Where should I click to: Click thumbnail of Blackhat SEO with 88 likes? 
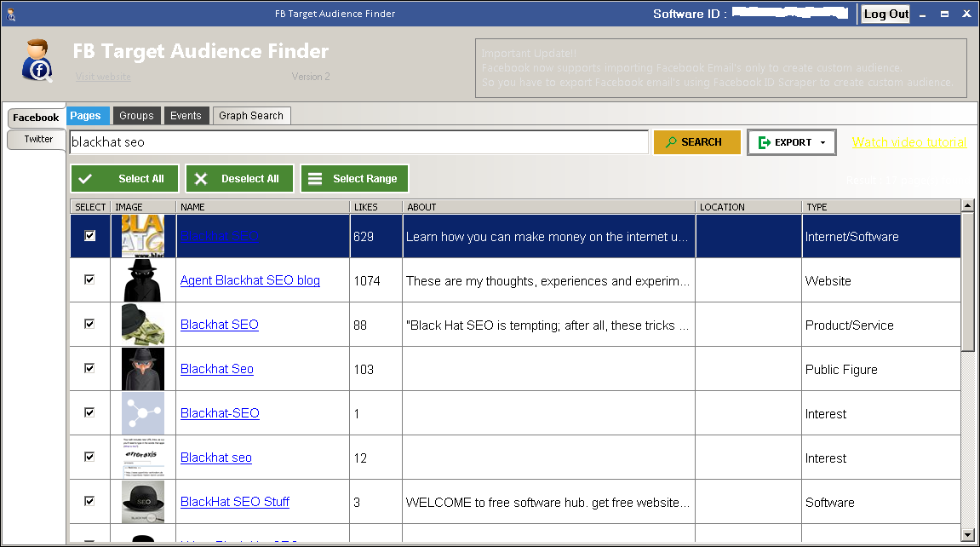[x=143, y=325]
